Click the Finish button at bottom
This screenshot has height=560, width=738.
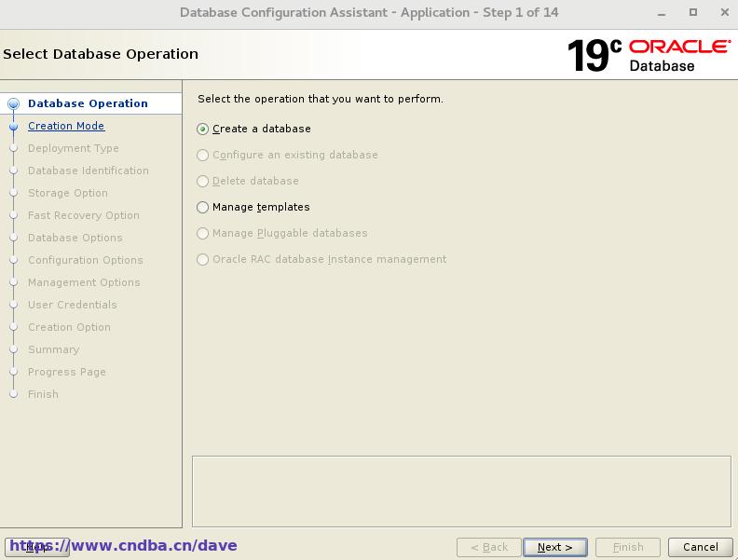click(x=628, y=547)
